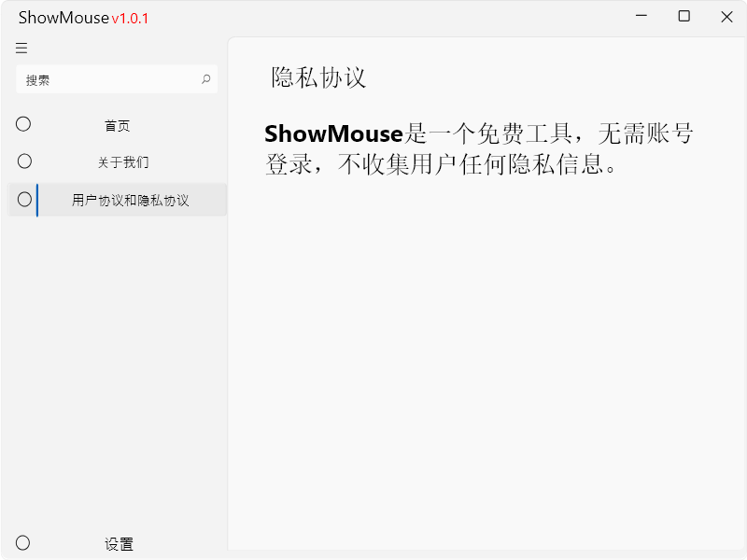Click the blue selection indicator bar in sidebar

point(37,200)
